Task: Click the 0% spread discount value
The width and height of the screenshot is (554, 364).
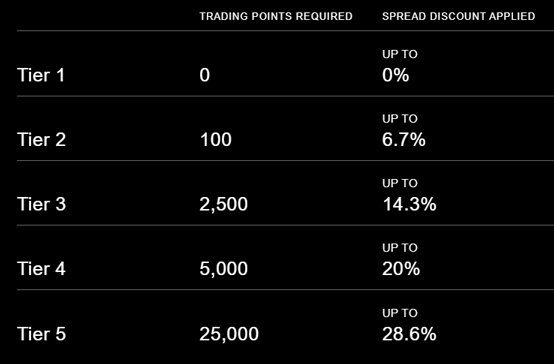Action: coord(396,75)
